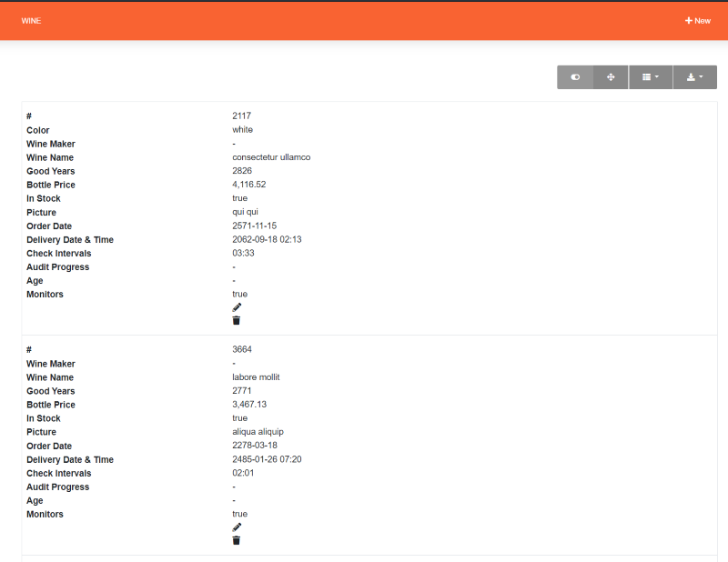Image resolution: width=728 pixels, height=562 pixels.
Task: Click good years value 2826
Action: (x=242, y=171)
